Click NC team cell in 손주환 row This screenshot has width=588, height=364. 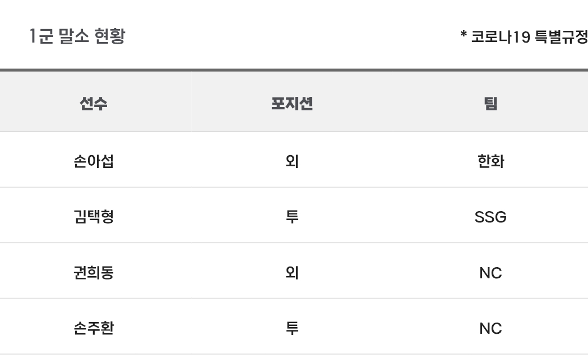(490, 328)
